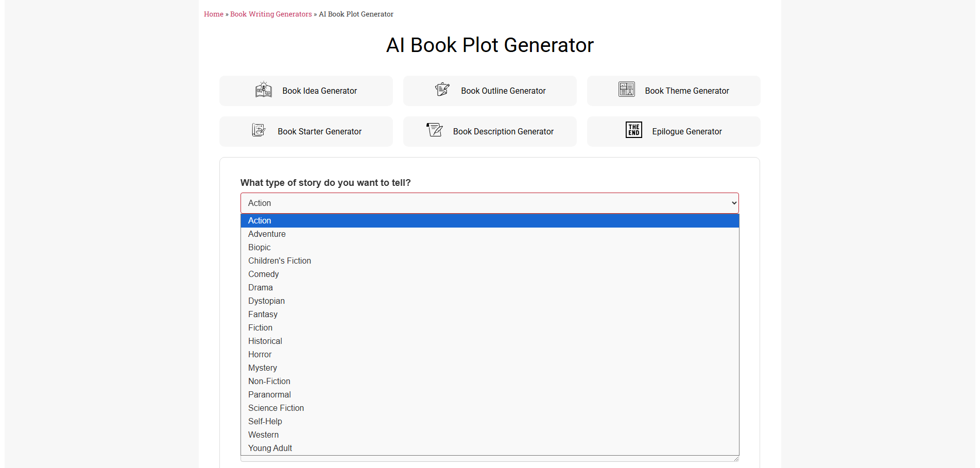Image resolution: width=980 pixels, height=468 pixels.
Task: Click the Book Description Generator writing icon
Action: pyautogui.click(x=435, y=130)
